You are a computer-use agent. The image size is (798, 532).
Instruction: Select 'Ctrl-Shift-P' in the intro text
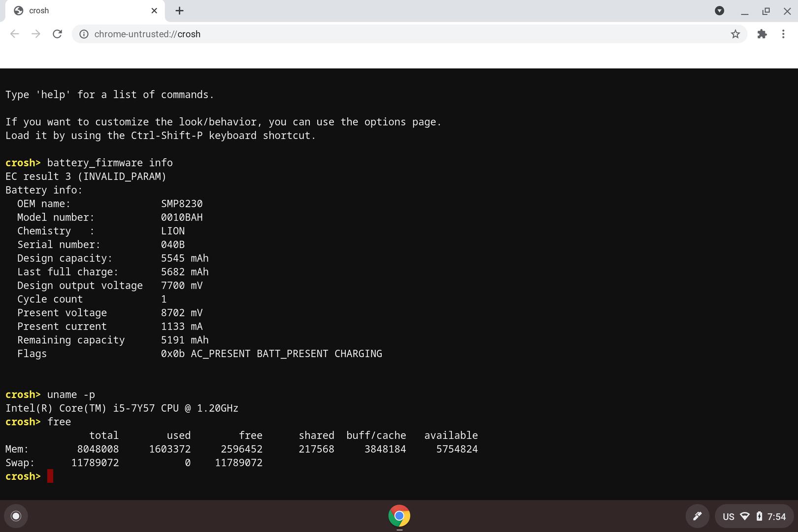click(167, 135)
